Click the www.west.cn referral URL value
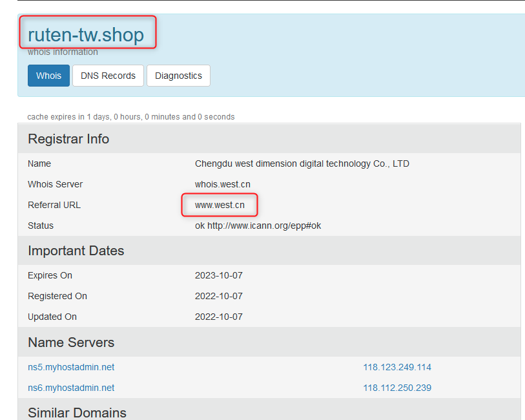The width and height of the screenshot is (525, 420). [x=220, y=205]
